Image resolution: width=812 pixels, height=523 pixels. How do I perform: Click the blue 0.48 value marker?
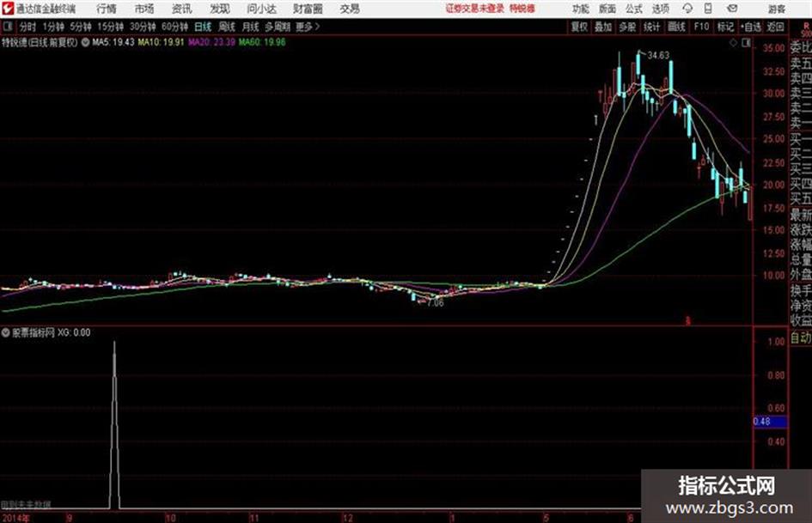(x=770, y=422)
